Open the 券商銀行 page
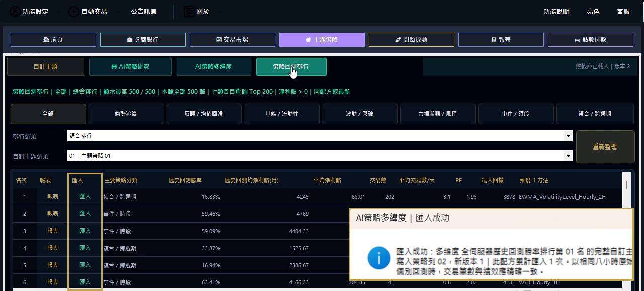The image size is (644, 291). pyautogui.click(x=143, y=40)
